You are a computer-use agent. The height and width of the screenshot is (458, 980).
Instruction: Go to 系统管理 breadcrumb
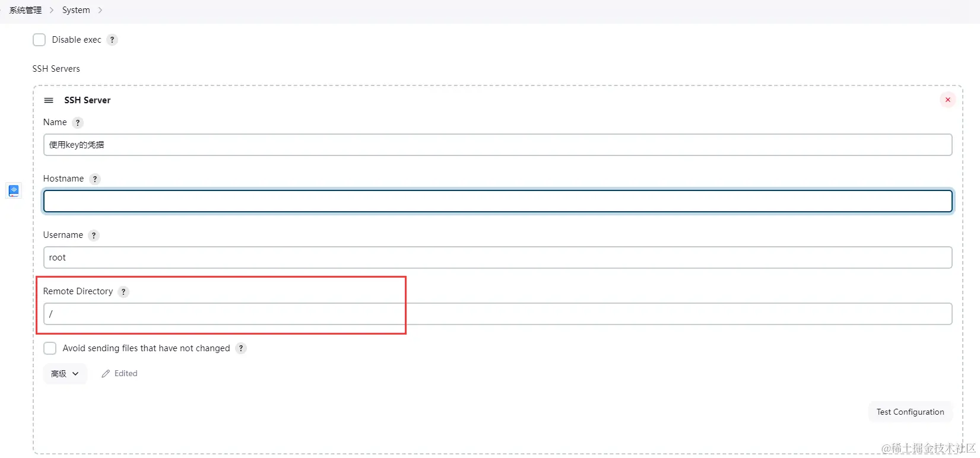click(x=26, y=10)
